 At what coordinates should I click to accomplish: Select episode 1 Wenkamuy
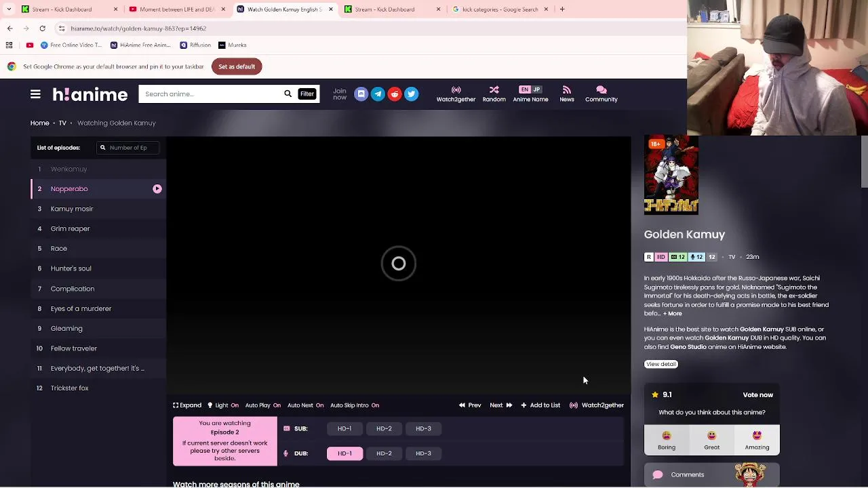pos(98,169)
